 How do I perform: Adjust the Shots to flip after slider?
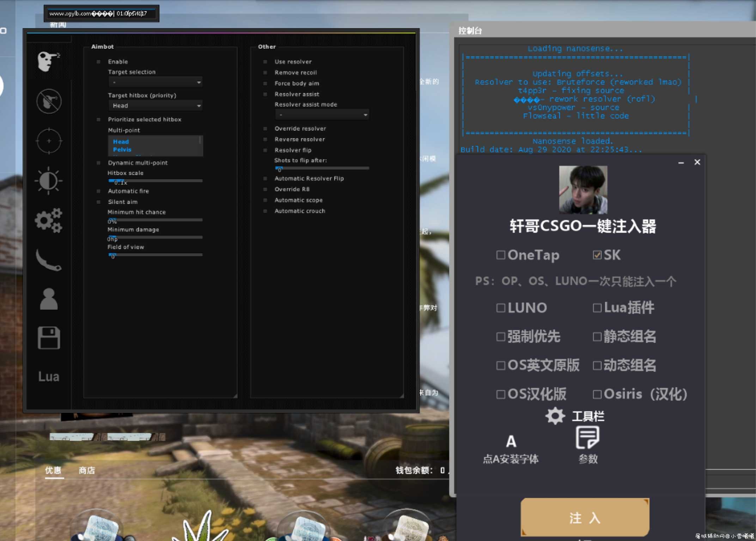click(x=322, y=168)
